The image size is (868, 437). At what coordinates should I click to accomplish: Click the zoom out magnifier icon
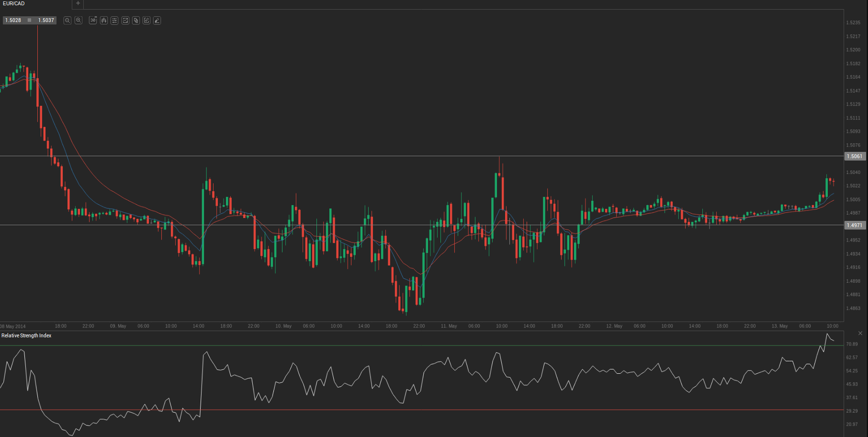point(68,21)
